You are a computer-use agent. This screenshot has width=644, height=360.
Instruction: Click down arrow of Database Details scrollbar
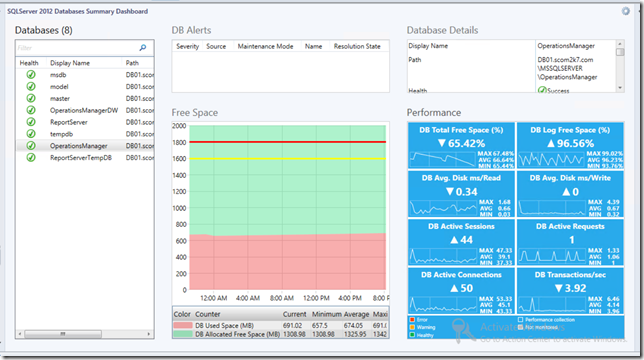pyautogui.click(x=620, y=88)
